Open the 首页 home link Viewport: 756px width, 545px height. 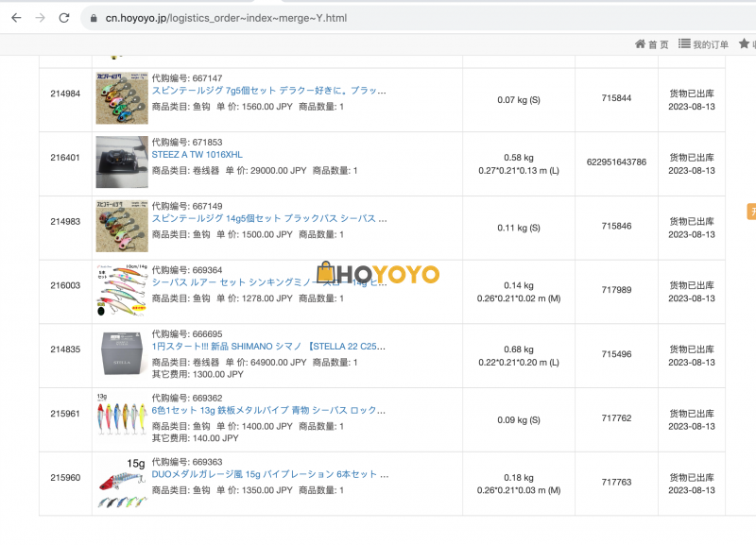coord(652,44)
